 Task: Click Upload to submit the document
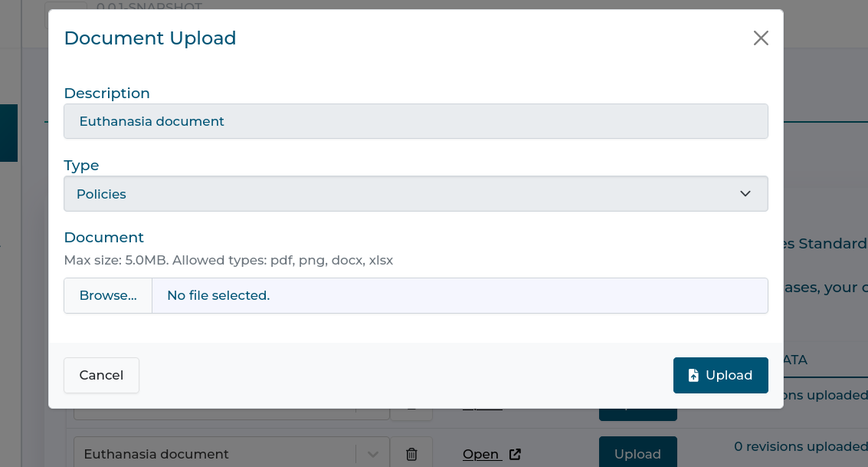(720, 375)
